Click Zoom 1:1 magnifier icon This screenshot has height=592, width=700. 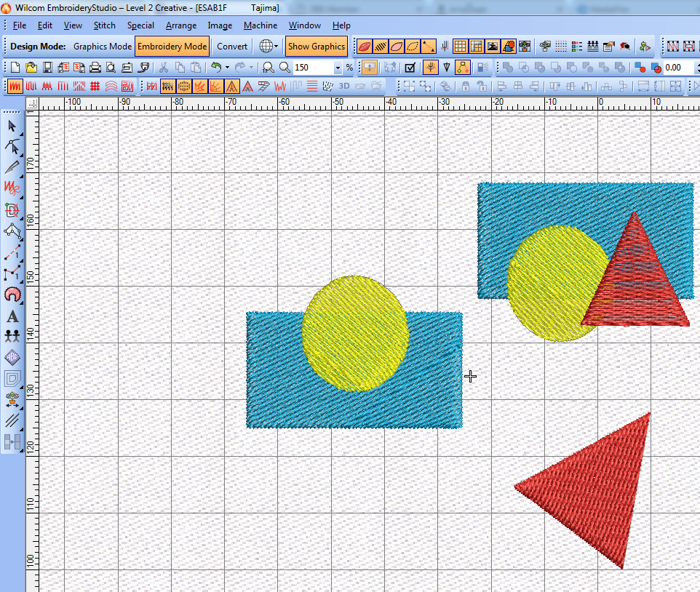269,68
